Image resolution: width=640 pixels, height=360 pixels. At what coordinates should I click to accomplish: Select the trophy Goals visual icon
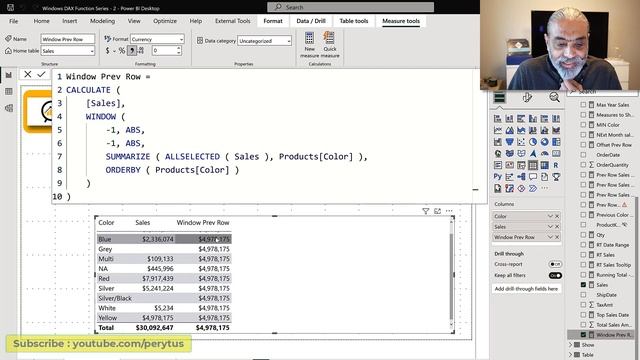[556, 177]
